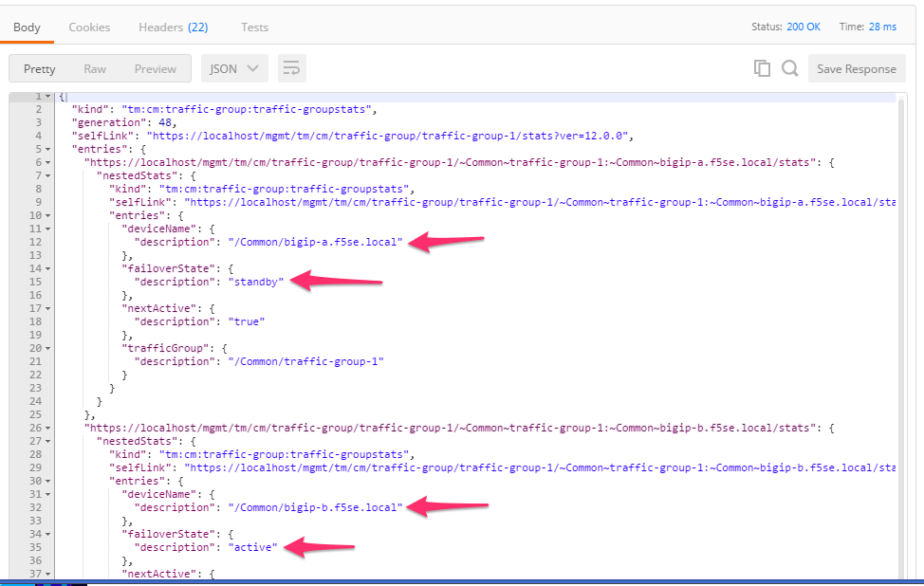
Task: Click the generation value 48
Action: [x=165, y=122]
